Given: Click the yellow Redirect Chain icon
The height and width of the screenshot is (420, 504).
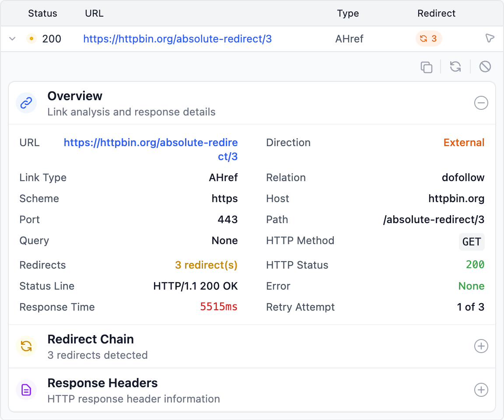Looking at the screenshot, I should [x=26, y=346].
